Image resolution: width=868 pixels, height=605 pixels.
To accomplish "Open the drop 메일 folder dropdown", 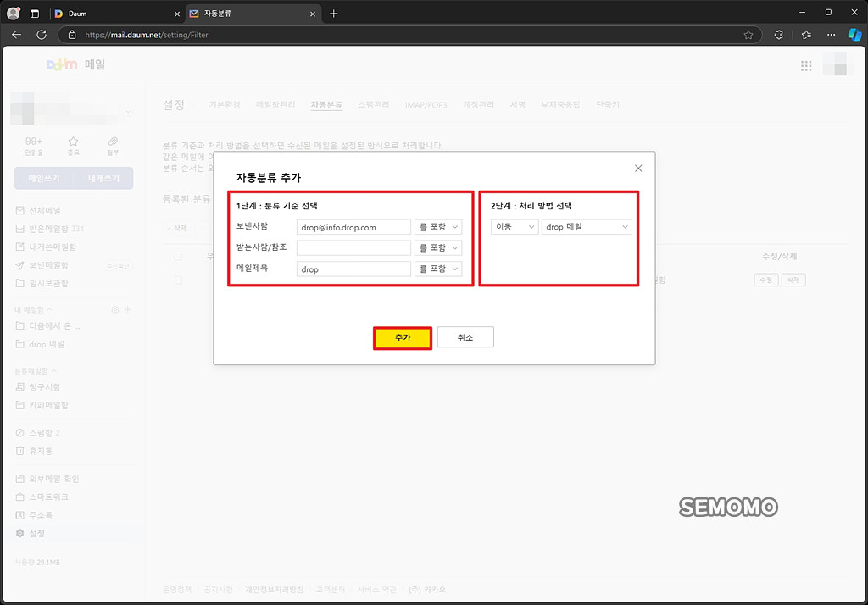I will coord(587,227).
